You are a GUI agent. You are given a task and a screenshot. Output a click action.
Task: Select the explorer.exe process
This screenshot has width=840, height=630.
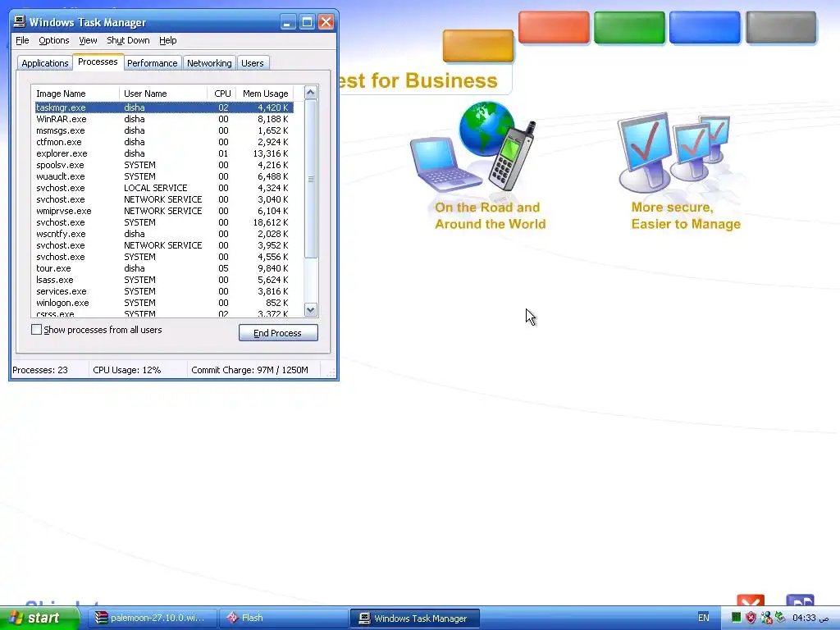tap(164, 153)
